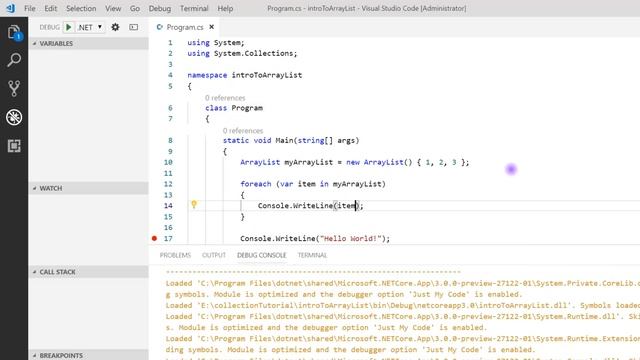Viewport: 640px width, 360px height.
Task: Open the File menu
Action: tap(29, 8)
